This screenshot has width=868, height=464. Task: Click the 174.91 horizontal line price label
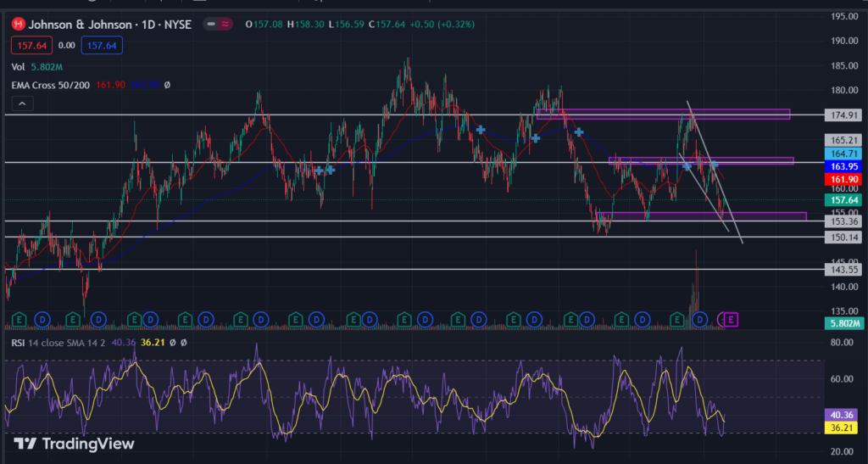point(843,115)
